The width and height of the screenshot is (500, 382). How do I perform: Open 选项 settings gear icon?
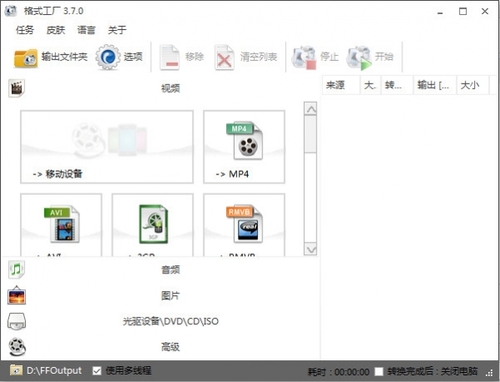coord(108,57)
